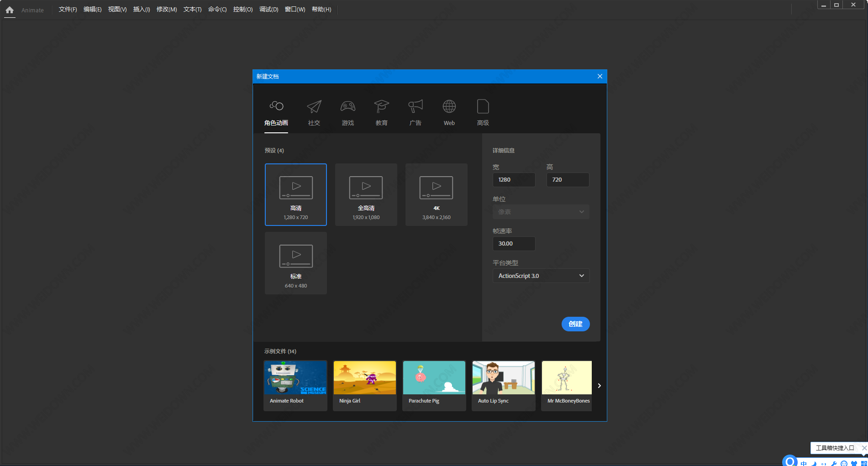Click the input method wrench settings icon
The image size is (868, 466).
[x=834, y=463]
